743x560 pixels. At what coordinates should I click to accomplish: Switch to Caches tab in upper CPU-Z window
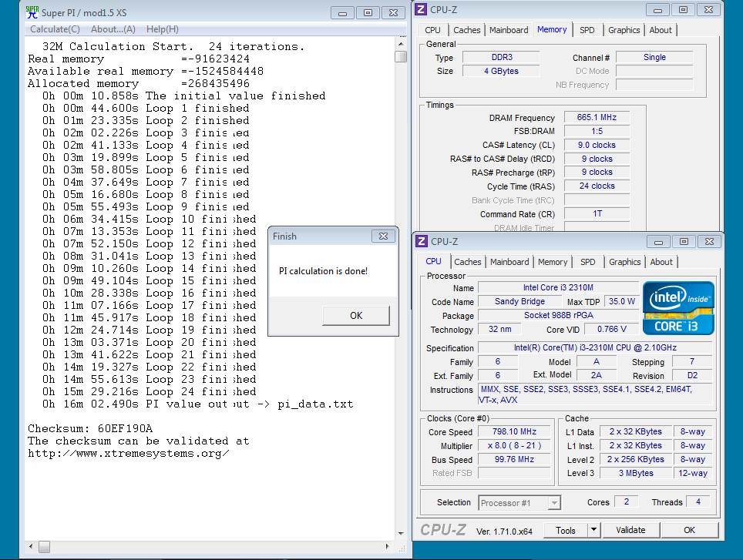467,30
